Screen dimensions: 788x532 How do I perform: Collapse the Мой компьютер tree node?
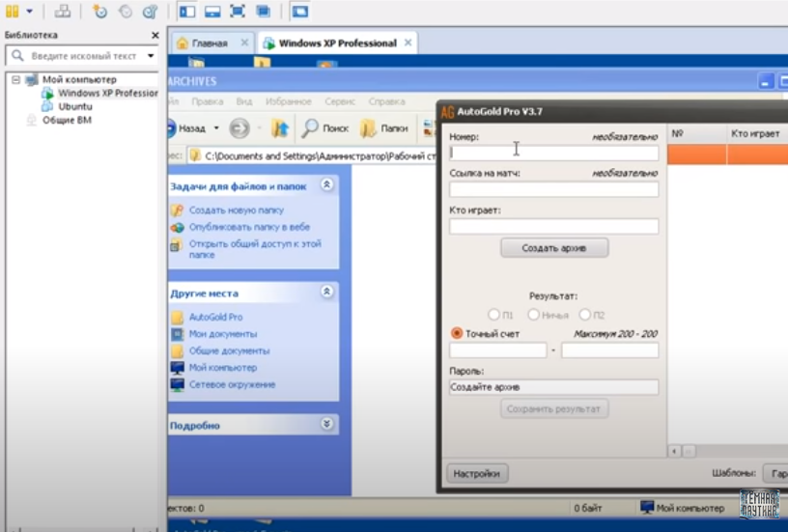click(16, 79)
